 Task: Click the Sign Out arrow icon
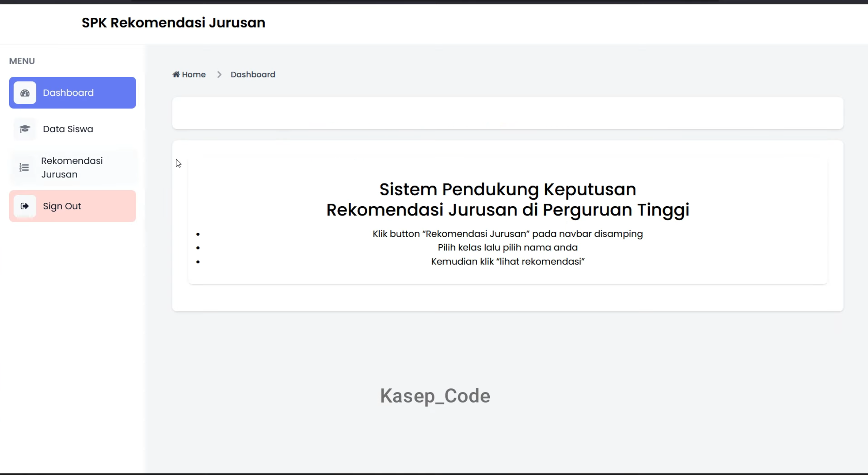pos(24,206)
